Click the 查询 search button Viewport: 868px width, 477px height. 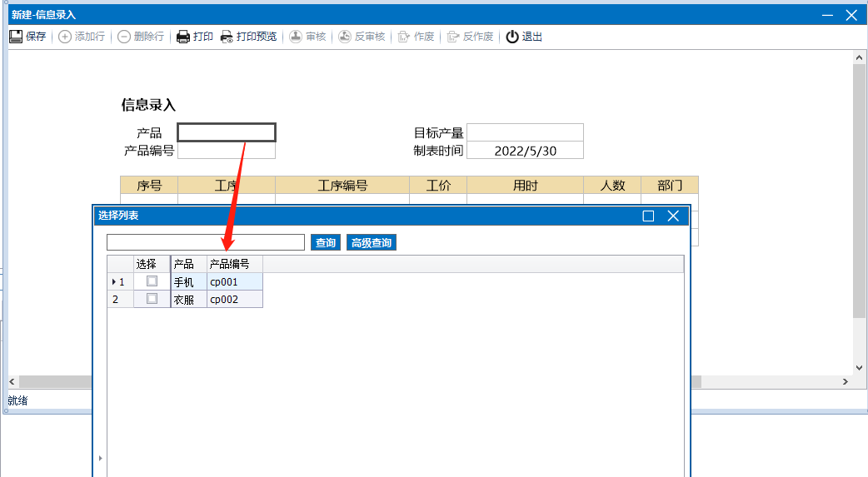pos(326,242)
